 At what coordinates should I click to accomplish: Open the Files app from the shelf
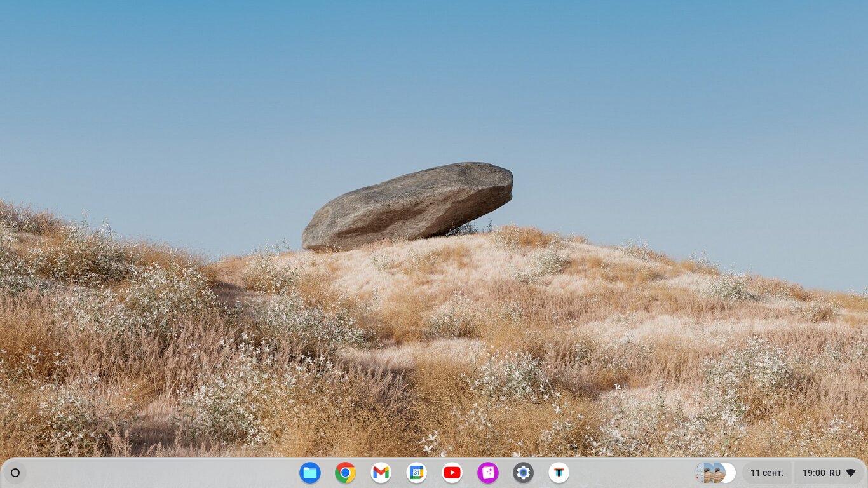(310, 473)
